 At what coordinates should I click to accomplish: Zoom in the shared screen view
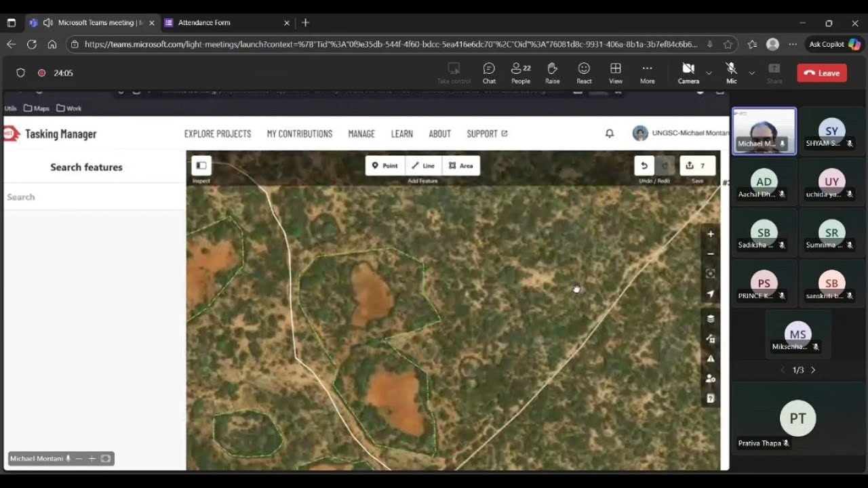(92, 459)
